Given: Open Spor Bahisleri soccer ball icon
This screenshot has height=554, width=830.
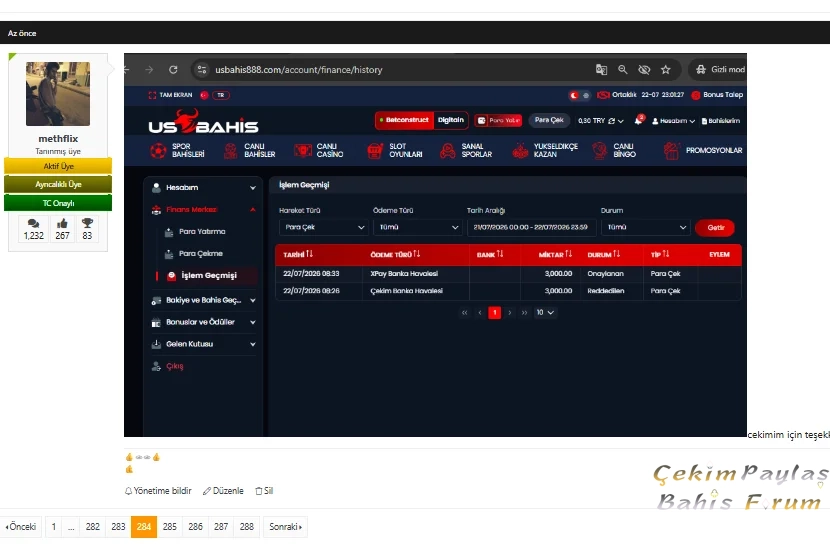Looking at the screenshot, I should [x=158, y=150].
